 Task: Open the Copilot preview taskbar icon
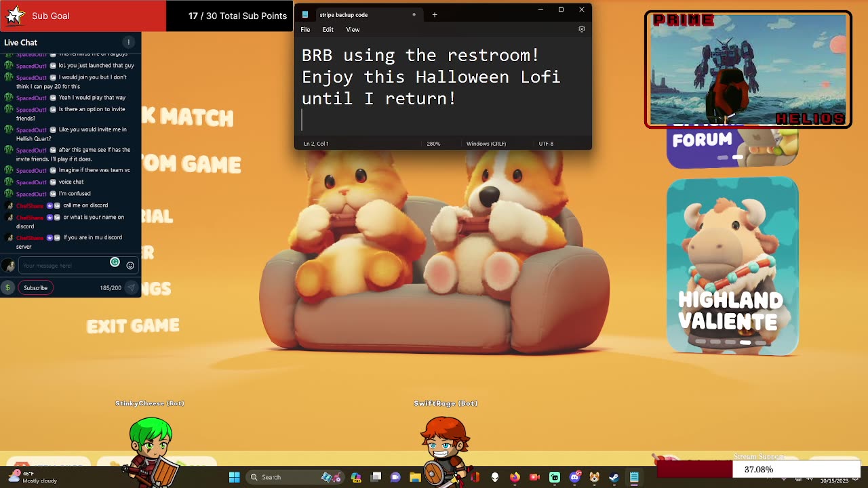click(x=356, y=477)
